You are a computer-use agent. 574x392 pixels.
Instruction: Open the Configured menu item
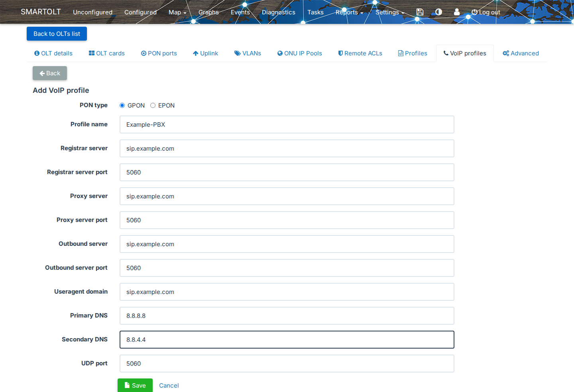point(140,12)
